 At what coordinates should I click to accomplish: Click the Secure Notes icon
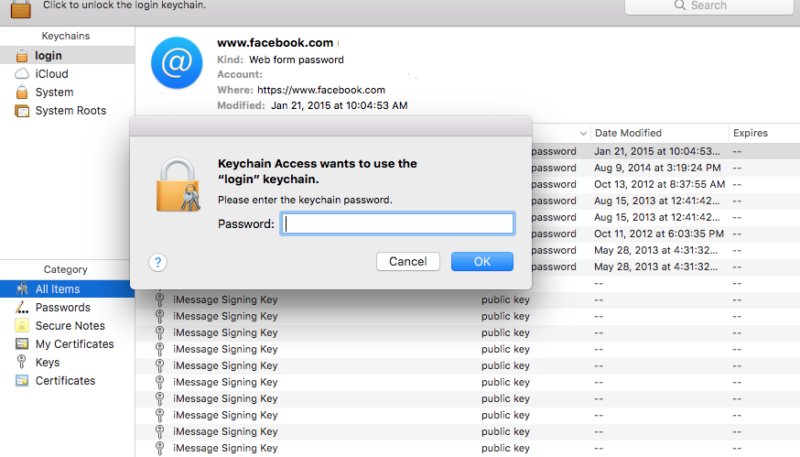pos(22,326)
